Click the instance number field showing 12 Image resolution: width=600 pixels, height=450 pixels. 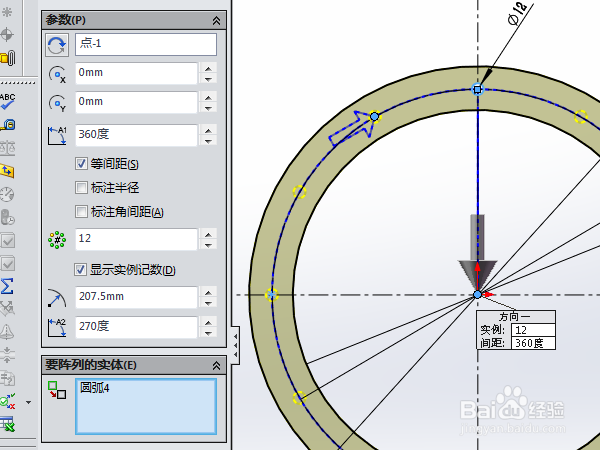[136, 240]
